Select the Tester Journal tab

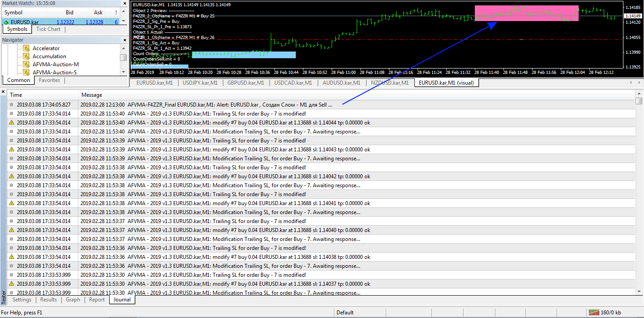pos(122,300)
